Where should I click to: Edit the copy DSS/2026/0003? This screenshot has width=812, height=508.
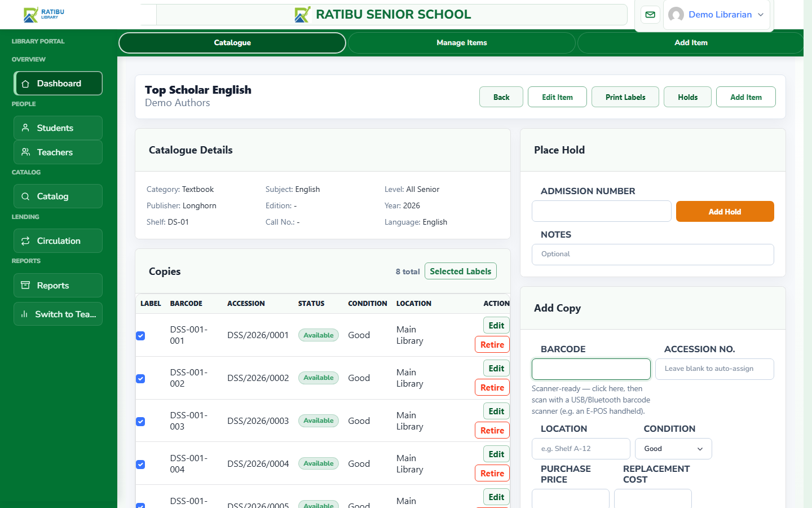(x=496, y=411)
